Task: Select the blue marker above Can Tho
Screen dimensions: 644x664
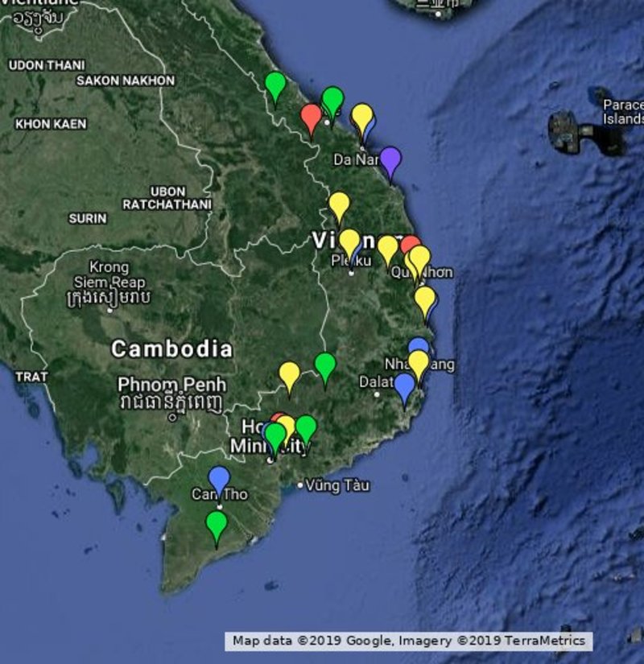Action: [x=219, y=479]
